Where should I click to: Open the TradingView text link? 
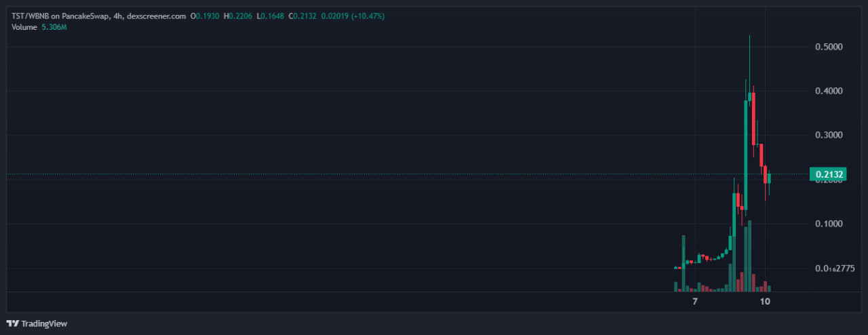coord(44,323)
